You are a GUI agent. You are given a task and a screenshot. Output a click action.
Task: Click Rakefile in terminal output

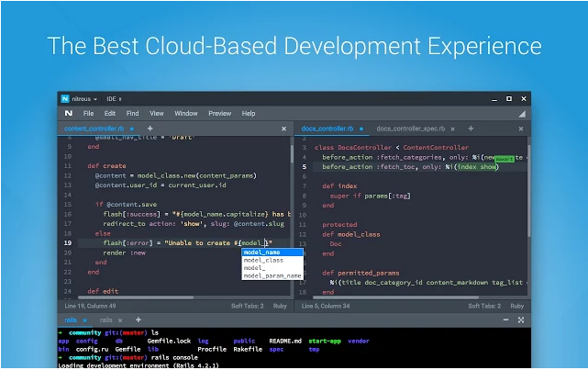tap(248, 350)
